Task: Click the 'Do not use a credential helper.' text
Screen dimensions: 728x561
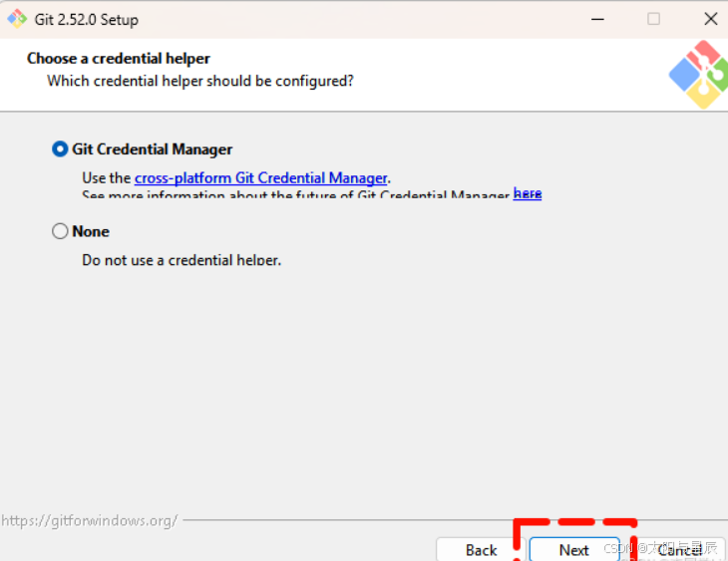Action: pyautogui.click(x=182, y=260)
